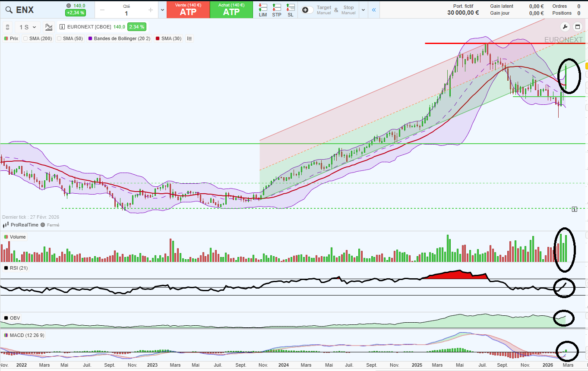
Task: Enable the SMA (200) checkbox
Action: click(x=25, y=38)
